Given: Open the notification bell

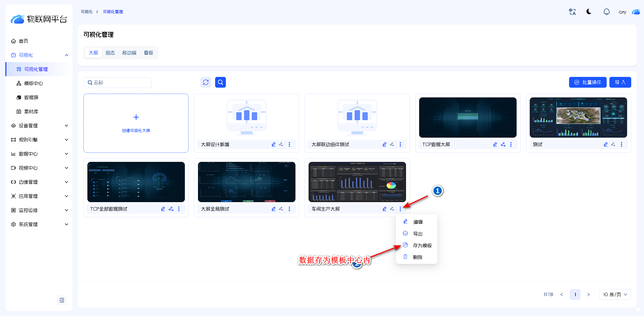Looking at the screenshot, I should pyautogui.click(x=606, y=12).
